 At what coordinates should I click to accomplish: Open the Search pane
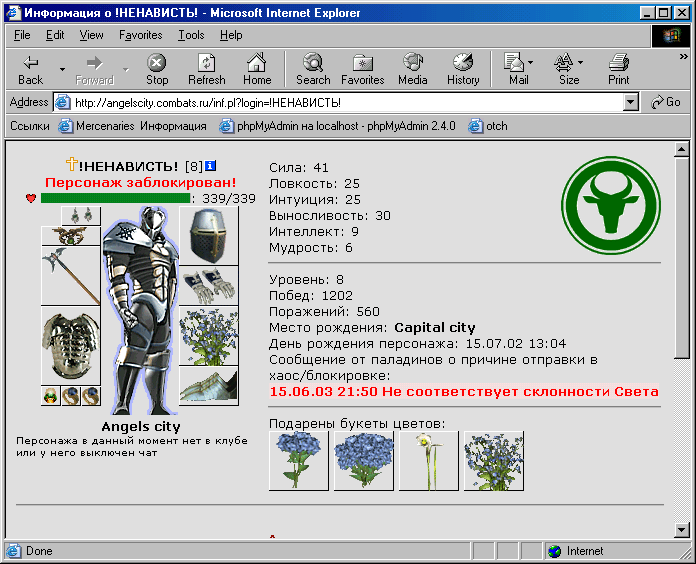[313, 70]
